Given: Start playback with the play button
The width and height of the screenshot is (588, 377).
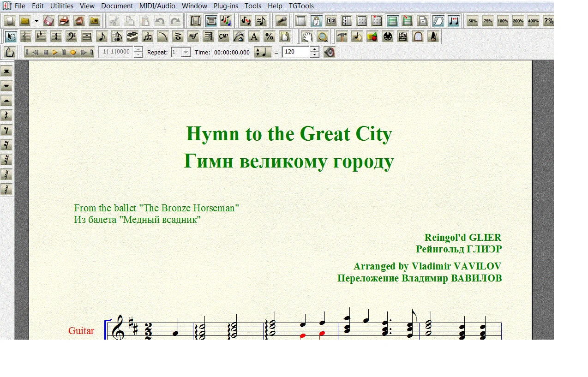Looking at the screenshot, I should (x=55, y=52).
